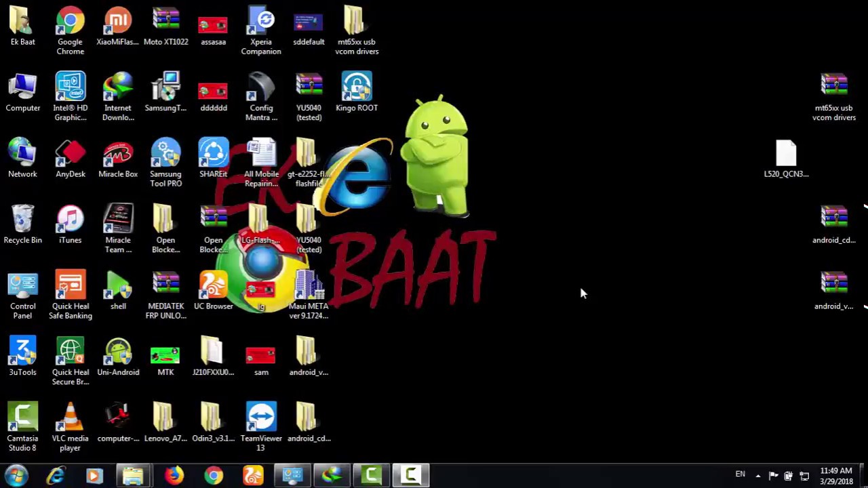Select the computer-... desktop icon

coord(118,423)
